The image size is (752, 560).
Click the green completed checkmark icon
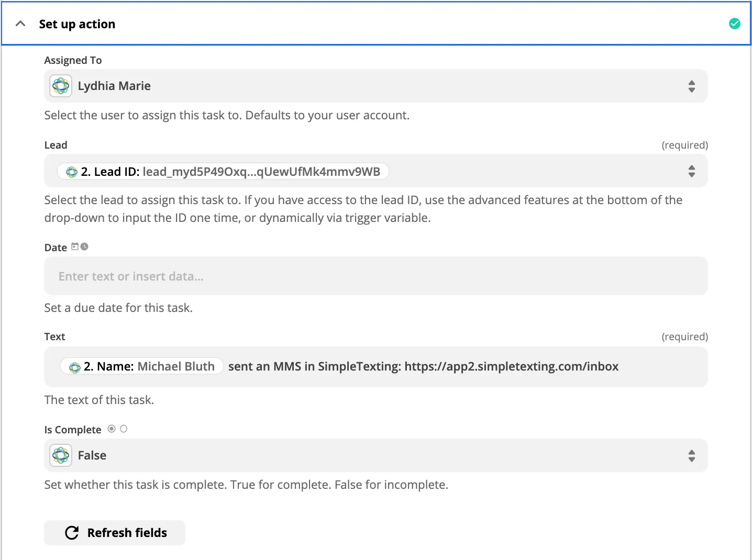point(735,24)
